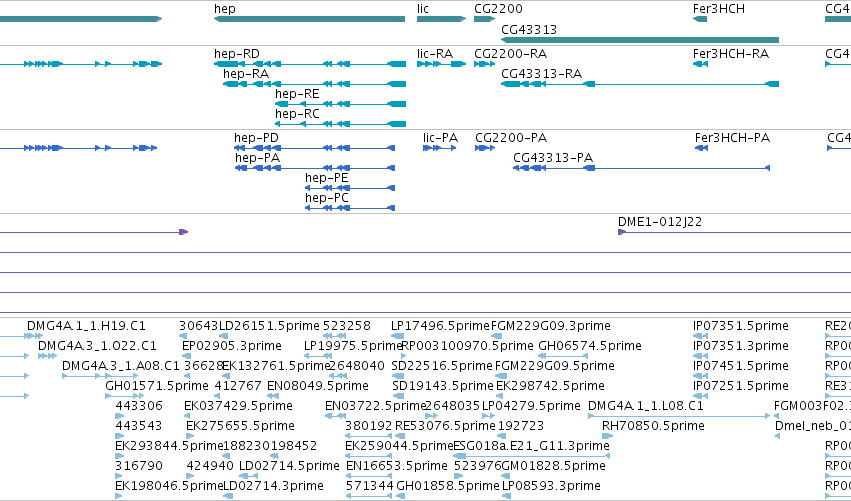
Task: Select EST EK275655.5prime
Action: (x=189, y=436)
